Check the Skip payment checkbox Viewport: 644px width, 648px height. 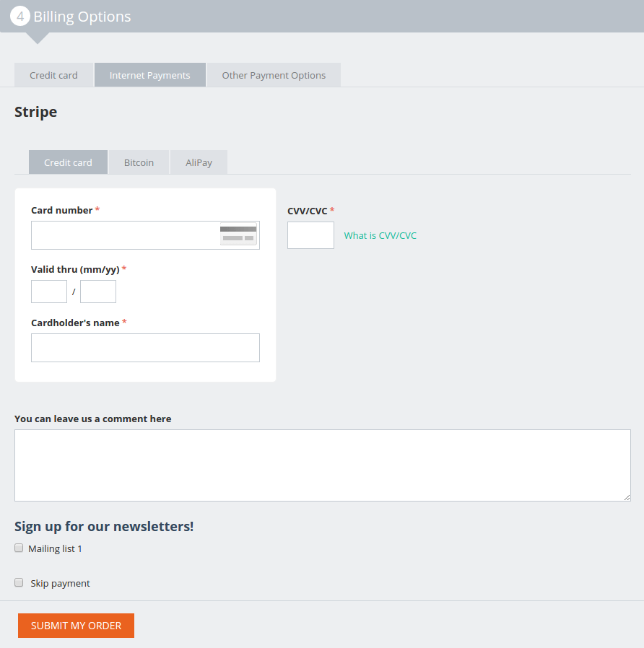[x=19, y=583]
